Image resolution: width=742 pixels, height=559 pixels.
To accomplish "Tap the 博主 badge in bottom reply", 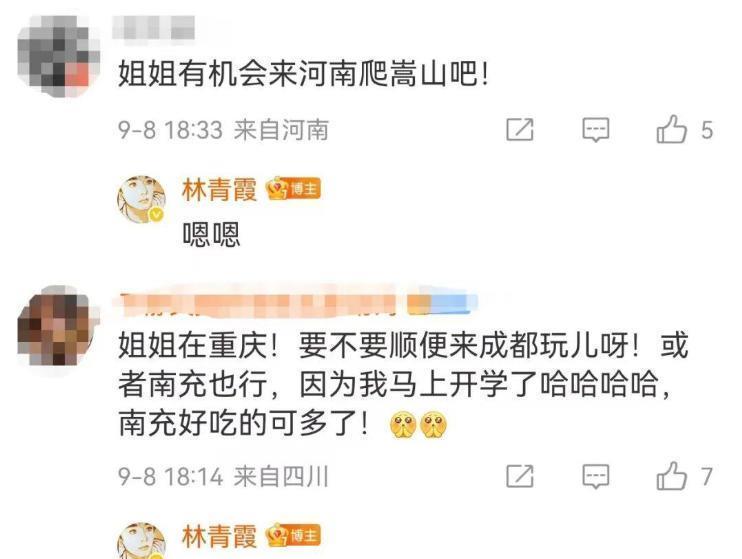I will click(293, 536).
